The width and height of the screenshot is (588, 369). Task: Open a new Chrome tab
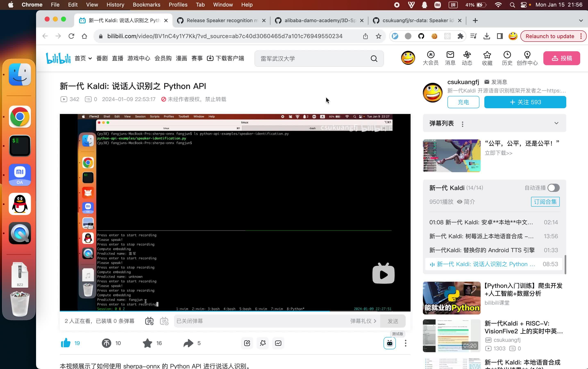pos(475,20)
